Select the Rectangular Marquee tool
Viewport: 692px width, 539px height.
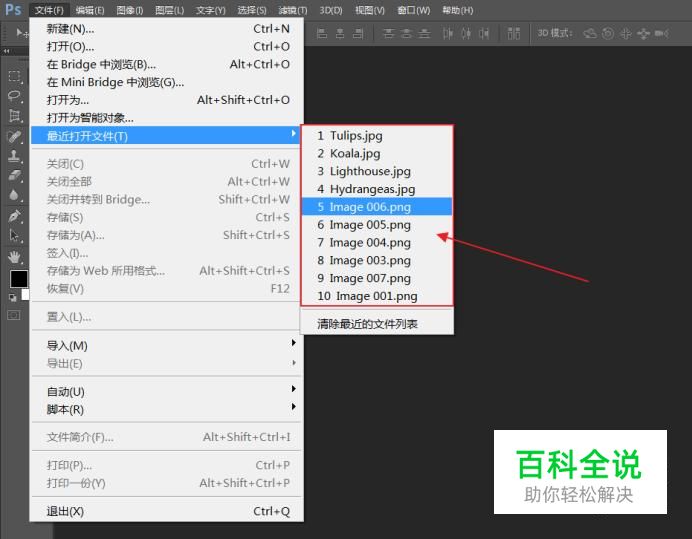pos(14,76)
